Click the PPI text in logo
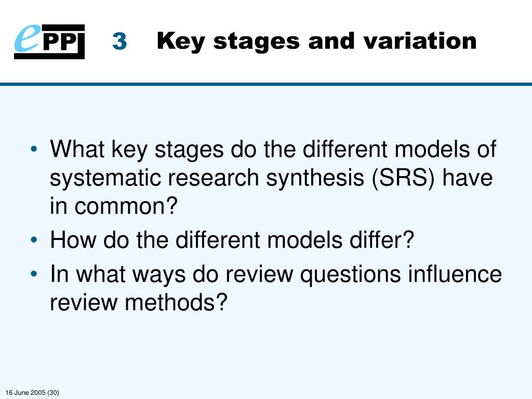532x399 pixels. pos(62,43)
